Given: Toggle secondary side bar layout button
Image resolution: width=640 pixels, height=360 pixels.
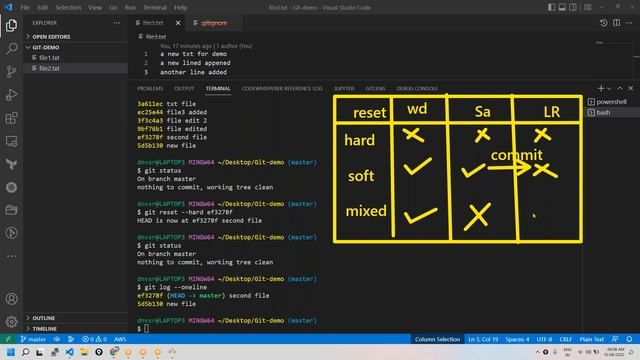Looking at the screenshot, I should click(573, 7).
